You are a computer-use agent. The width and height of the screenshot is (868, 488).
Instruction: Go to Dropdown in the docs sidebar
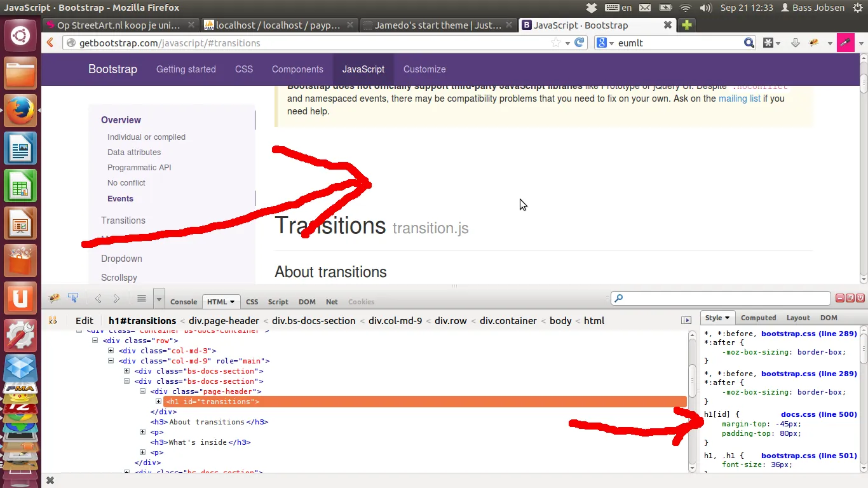tap(121, 259)
